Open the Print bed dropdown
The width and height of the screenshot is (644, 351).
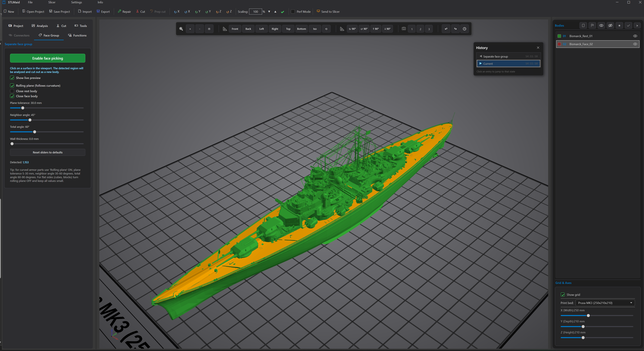[x=605, y=303]
